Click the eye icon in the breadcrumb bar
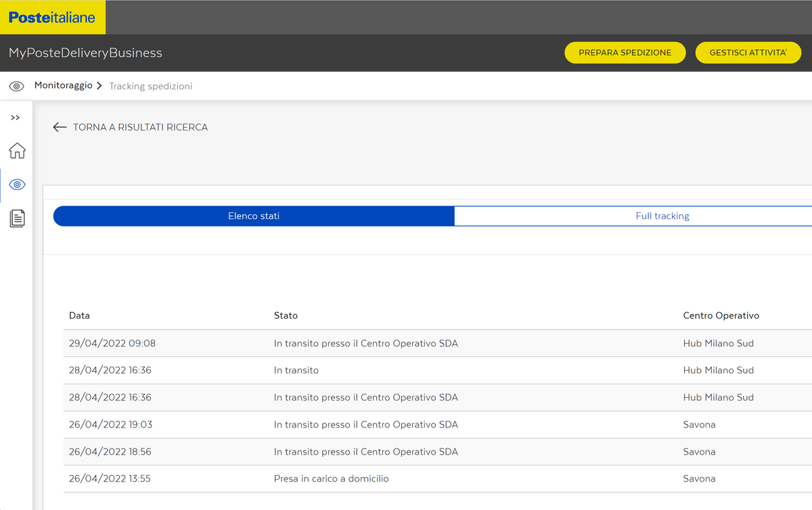The image size is (812, 510). (16, 86)
